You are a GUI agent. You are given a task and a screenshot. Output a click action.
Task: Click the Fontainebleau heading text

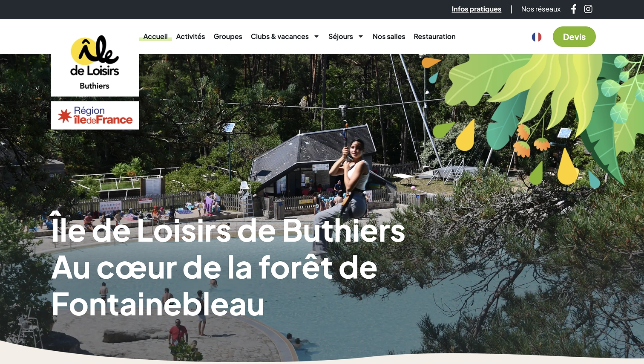(x=158, y=304)
